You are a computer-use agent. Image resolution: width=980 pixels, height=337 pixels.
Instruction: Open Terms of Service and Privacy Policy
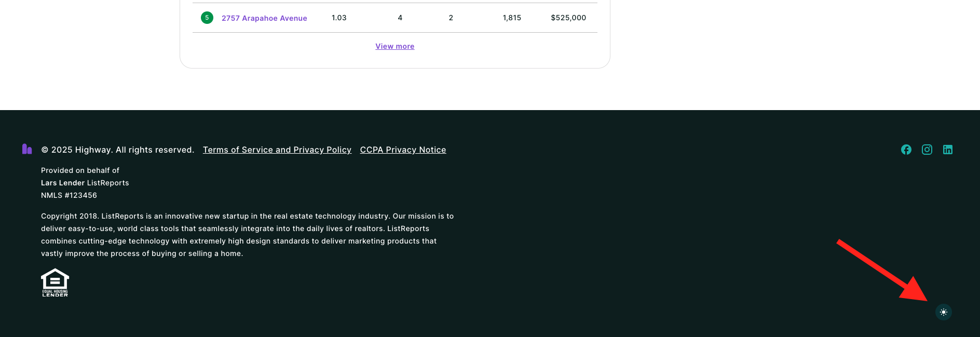(x=277, y=150)
